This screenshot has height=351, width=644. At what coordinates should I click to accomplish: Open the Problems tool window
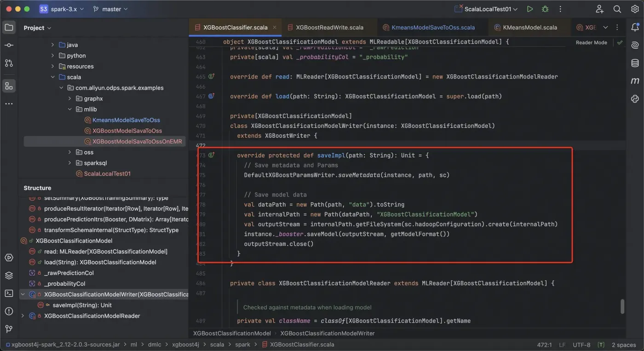[x=9, y=311]
